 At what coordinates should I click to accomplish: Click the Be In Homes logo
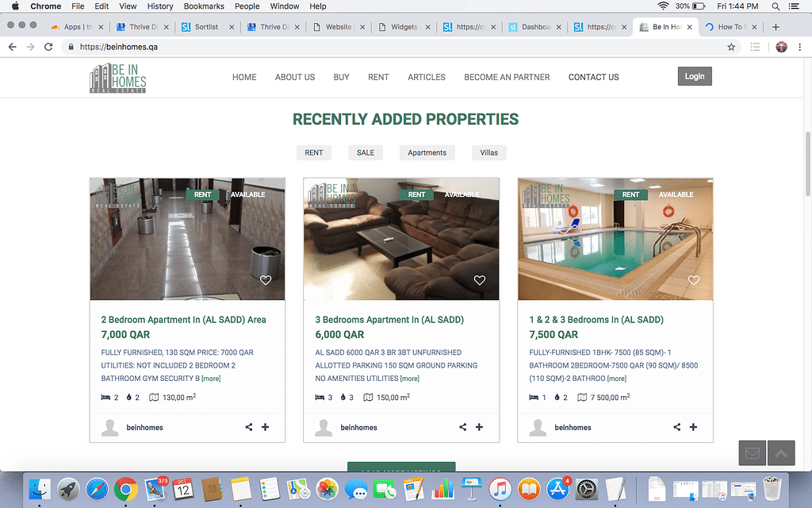coord(118,78)
